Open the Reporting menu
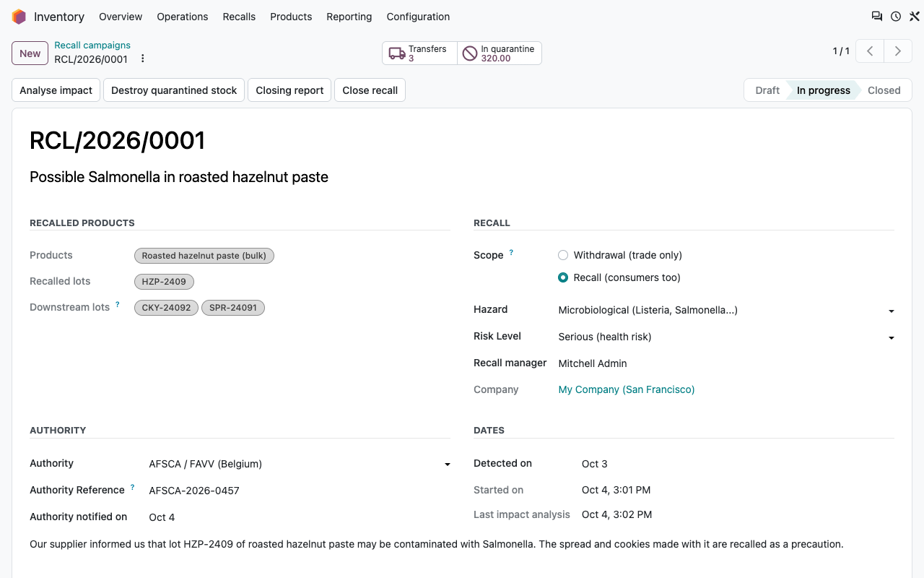Viewport: 924px width, 578px height. click(349, 17)
